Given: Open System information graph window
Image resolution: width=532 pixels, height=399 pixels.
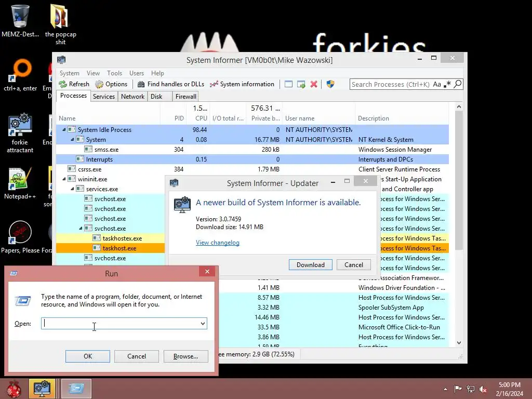Looking at the screenshot, I should [242, 84].
